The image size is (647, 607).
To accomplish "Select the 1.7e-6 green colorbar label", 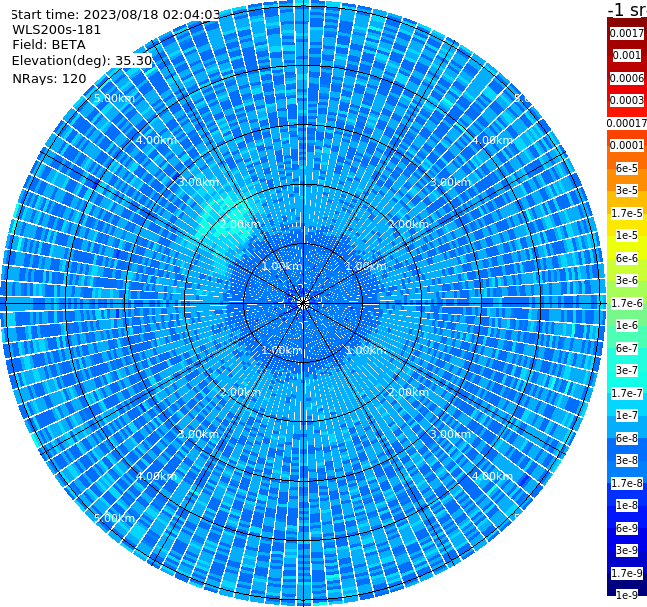I will [627, 303].
